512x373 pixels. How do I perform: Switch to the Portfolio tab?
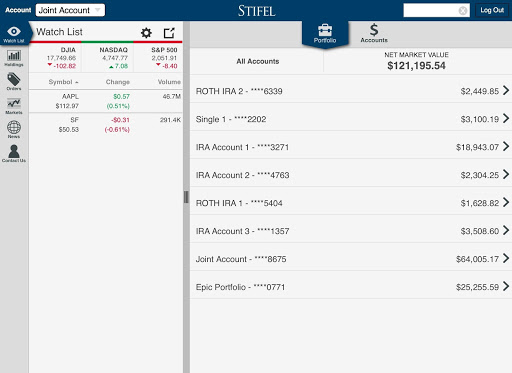point(325,34)
